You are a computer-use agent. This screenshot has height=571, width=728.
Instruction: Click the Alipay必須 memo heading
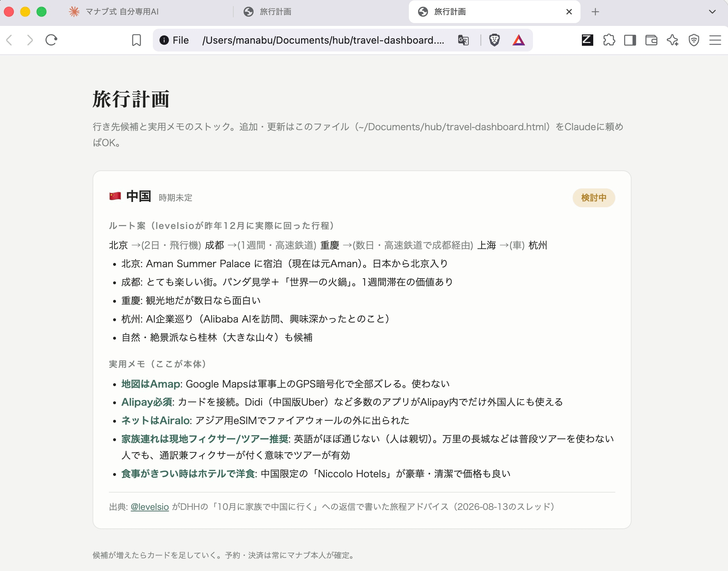(x=147, y=402)
